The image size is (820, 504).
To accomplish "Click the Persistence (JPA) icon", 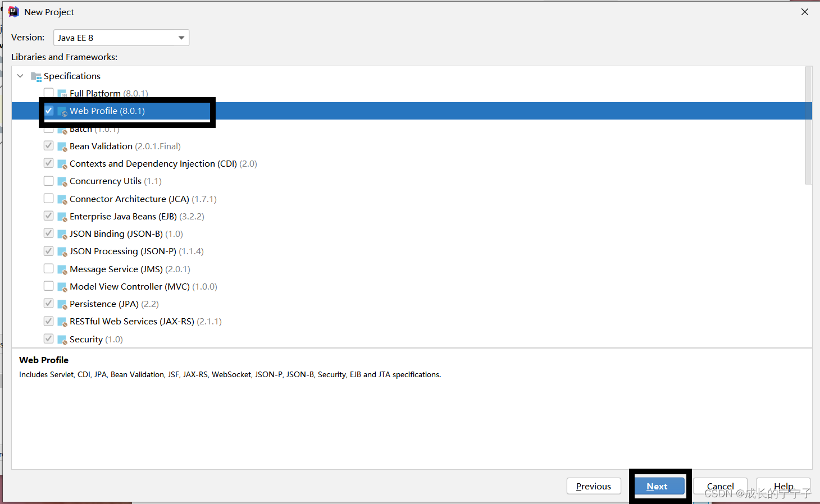I will (62, 304).
